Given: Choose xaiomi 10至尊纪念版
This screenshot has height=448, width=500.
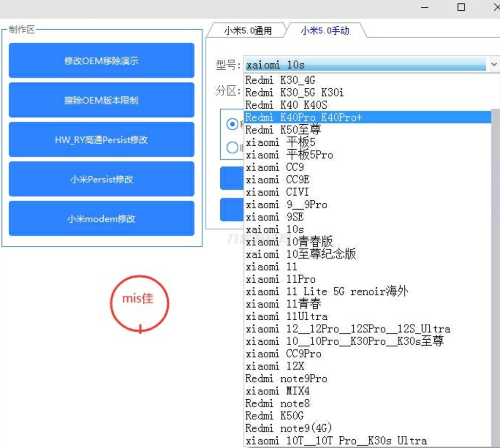Looking at the screenshot, I should click(x=367, y=254).
